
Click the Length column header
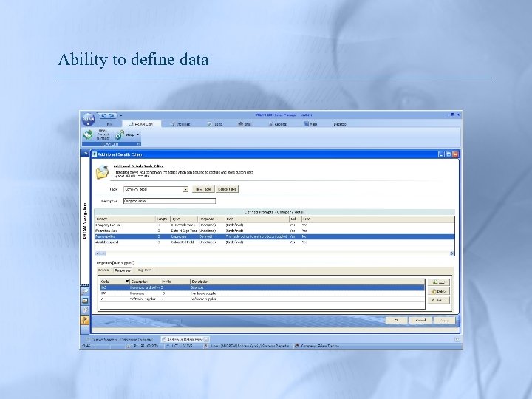coord(163,219)
